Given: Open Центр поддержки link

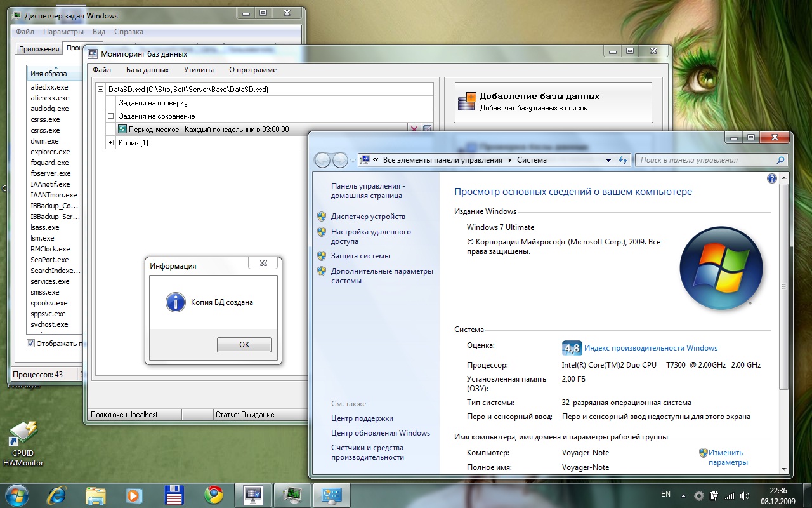Looking at the screenshot, I should click(x=362, y=418).
